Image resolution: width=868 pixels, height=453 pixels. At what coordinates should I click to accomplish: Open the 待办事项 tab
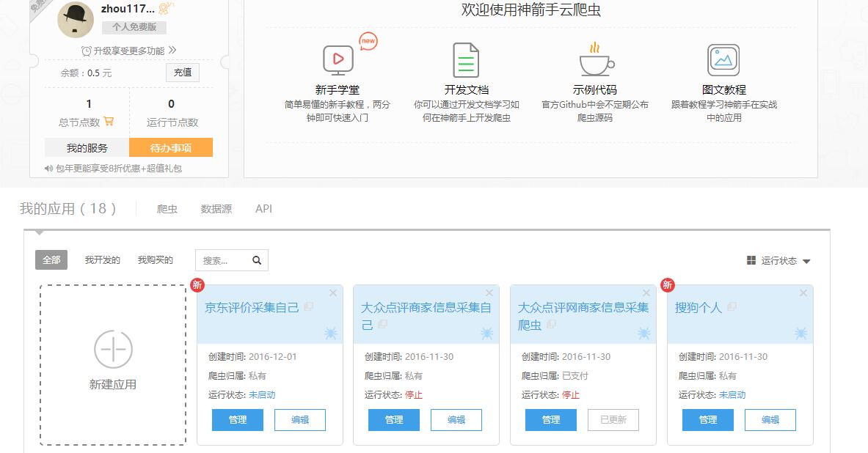point(171,147)
